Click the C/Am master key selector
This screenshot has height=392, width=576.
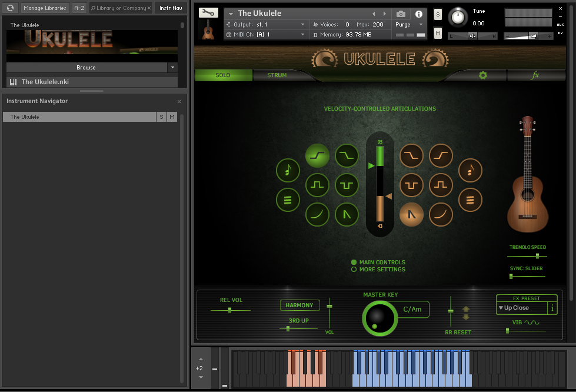pyautogui.click(x=412, y=310)
